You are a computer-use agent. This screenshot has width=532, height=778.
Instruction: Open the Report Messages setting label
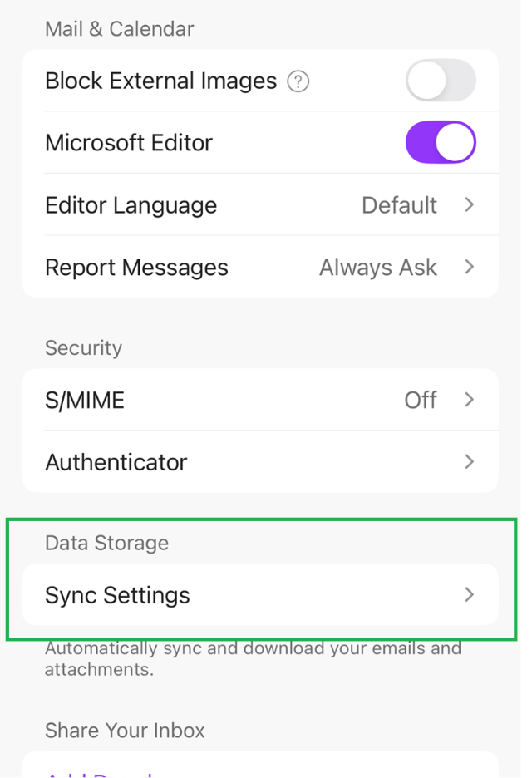[x=136, y=268]
